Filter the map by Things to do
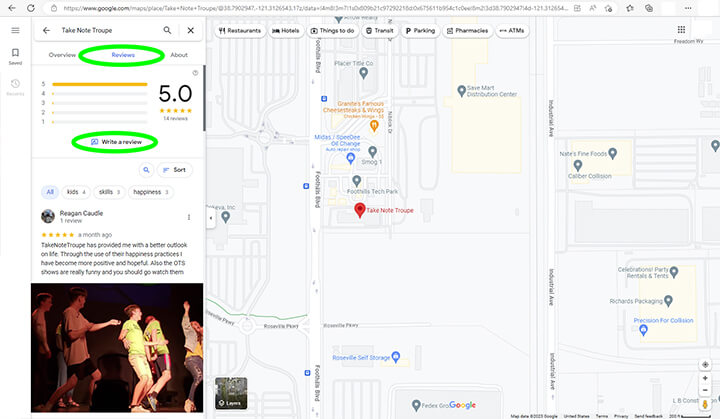This screenshot has width=720, height=419. coord(332,31)
